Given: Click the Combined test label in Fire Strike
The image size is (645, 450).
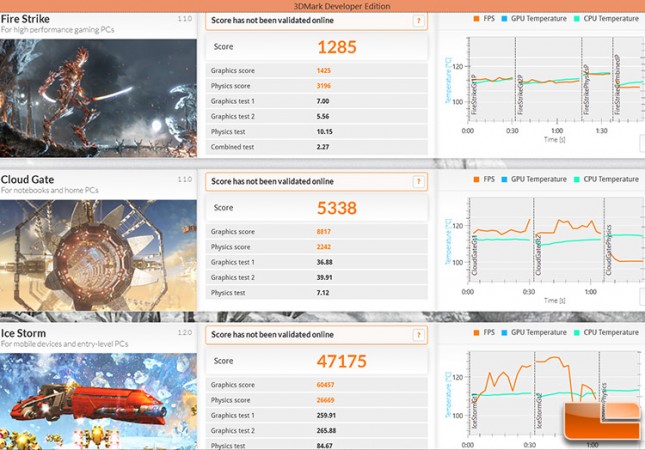Looking at the screenshot, I should pos(232,147).
